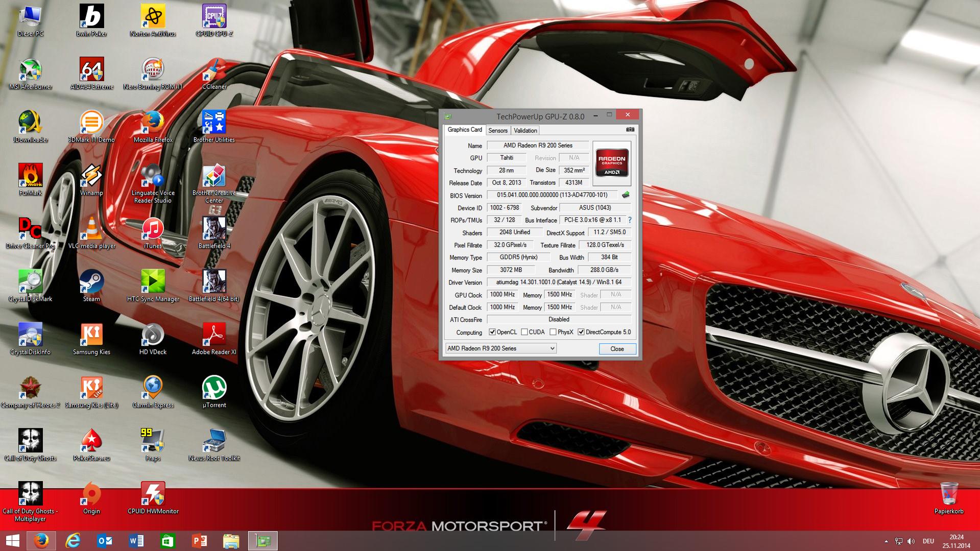Select the Mozilla Firefox desktop icon

coord(153,128)
